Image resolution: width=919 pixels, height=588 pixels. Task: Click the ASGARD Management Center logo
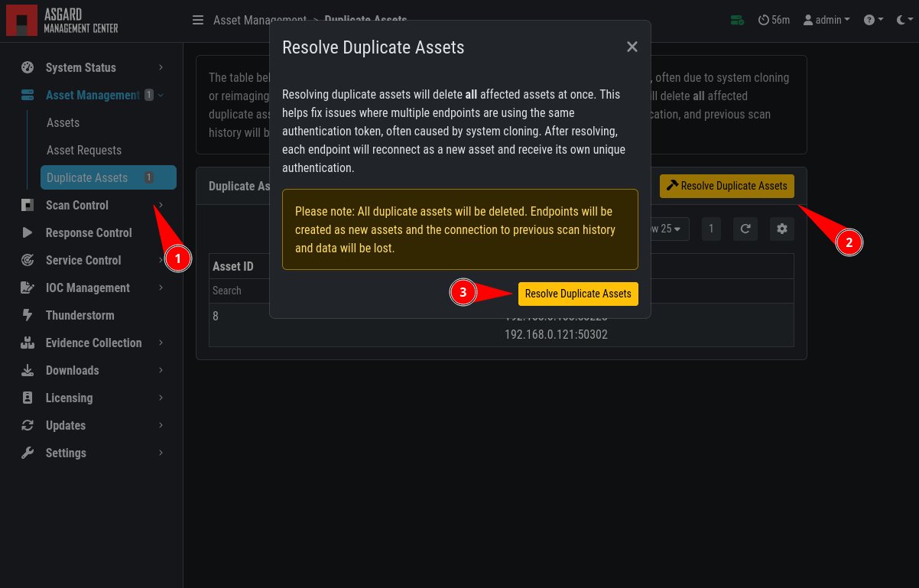62,21
